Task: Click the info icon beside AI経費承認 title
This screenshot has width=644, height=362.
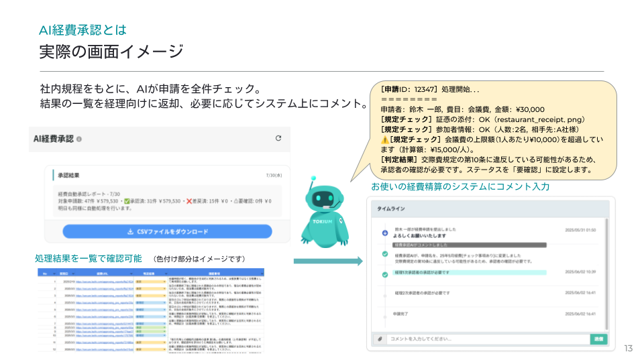Action: [x=79, y=139]
